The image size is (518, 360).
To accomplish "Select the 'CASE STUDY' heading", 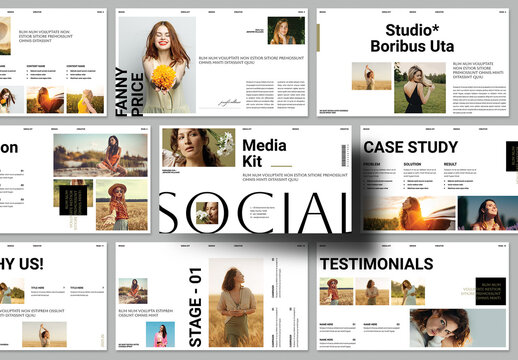I will 411,147.
